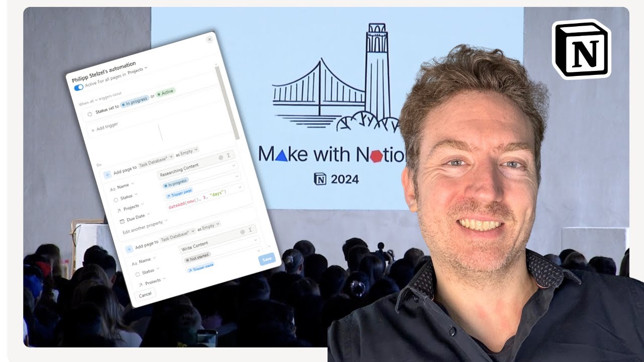Screen dimensions: 644x362
Task: Click the blue plus icon of Write Content action
Action: pos(129,249)
